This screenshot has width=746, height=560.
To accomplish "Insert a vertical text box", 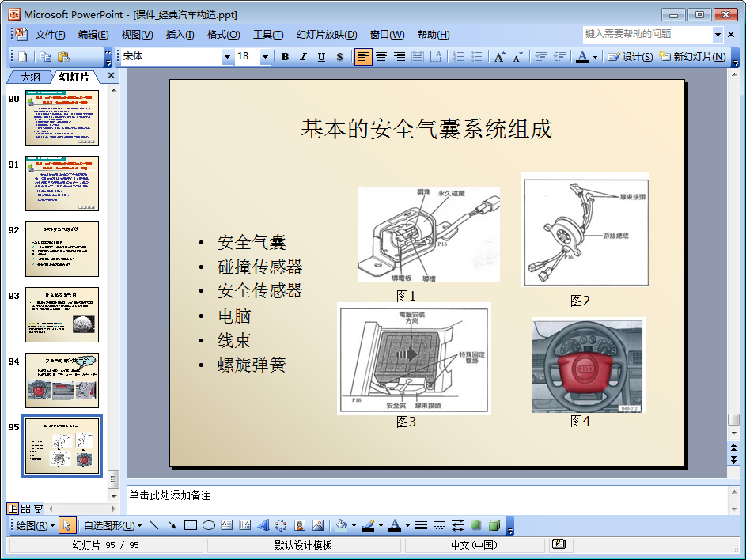I will pos(245,525).
